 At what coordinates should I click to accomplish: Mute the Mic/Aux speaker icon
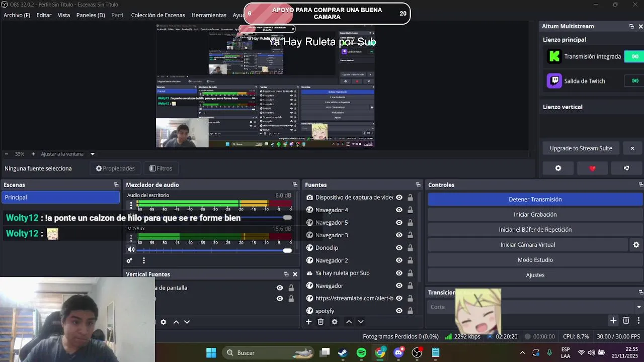coord(131,249)
